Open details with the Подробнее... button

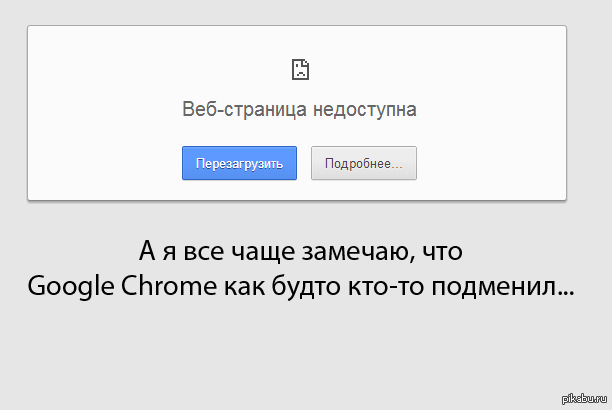tap(363, 163)
